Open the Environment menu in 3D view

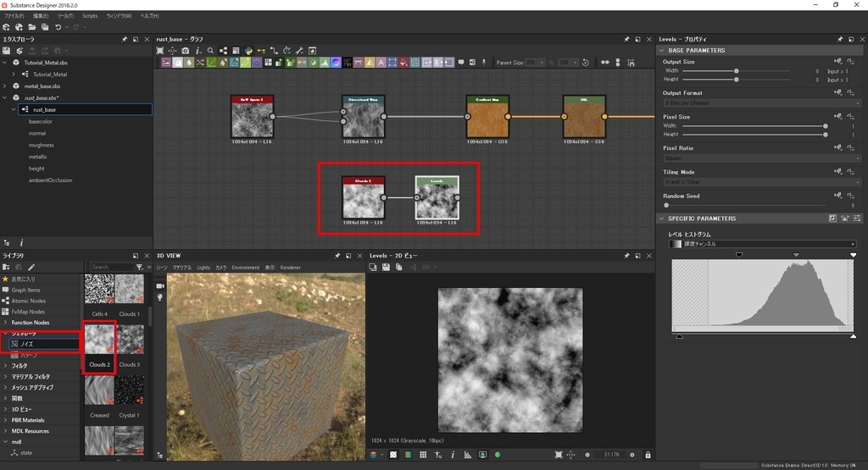click(x=245, y=268)
